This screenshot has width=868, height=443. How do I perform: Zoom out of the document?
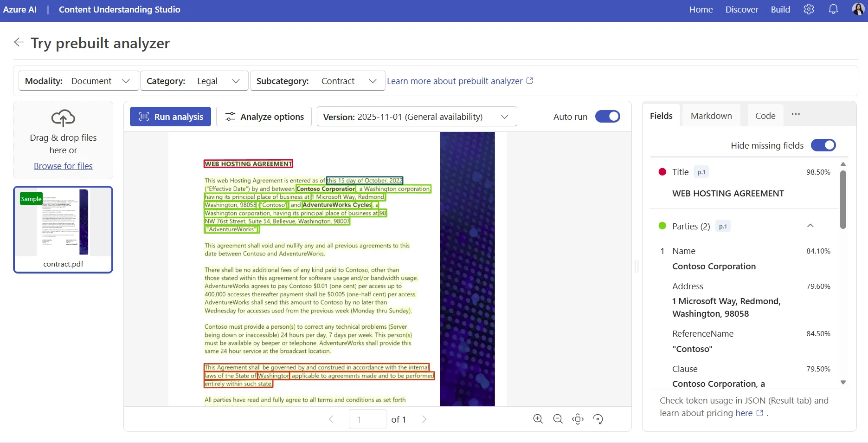(558, 419)
